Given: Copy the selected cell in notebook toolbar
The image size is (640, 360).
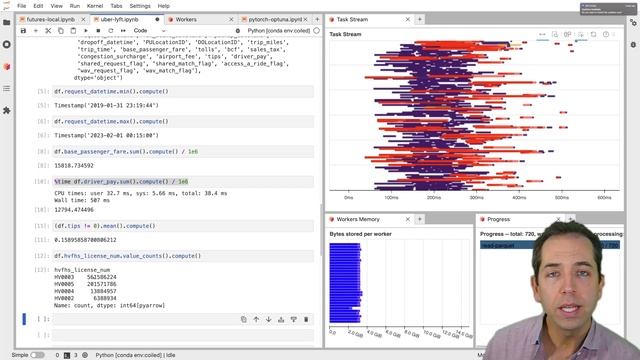Looking at the screenshot, I should (60, 31).
